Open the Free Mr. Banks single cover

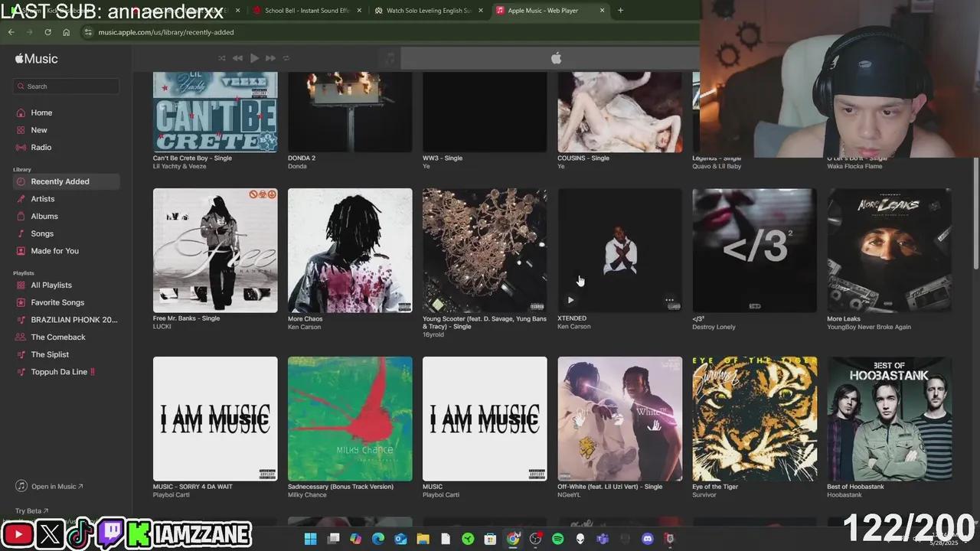click(x=215, y=250)
